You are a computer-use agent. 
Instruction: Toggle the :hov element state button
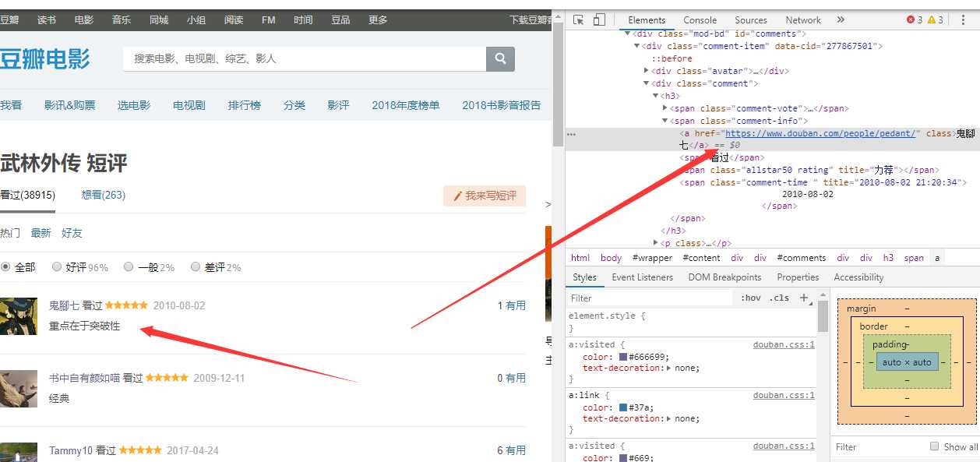751,298
